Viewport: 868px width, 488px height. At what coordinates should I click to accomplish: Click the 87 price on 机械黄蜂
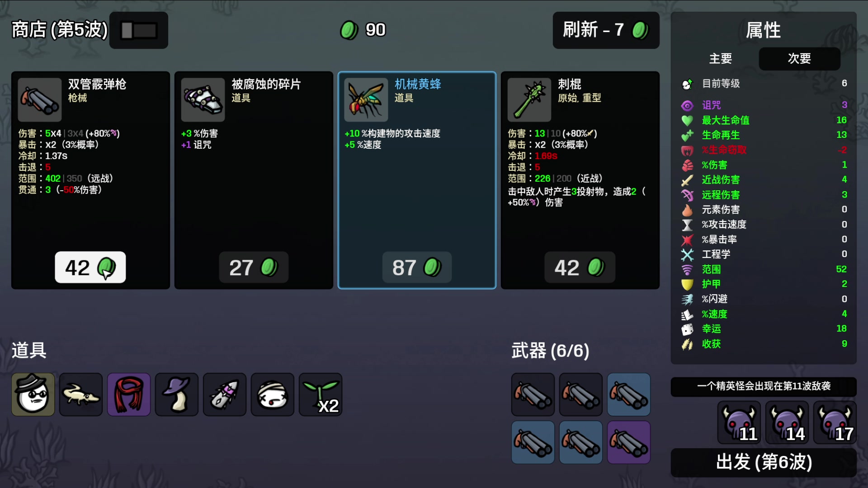click(x=417, y=267)
